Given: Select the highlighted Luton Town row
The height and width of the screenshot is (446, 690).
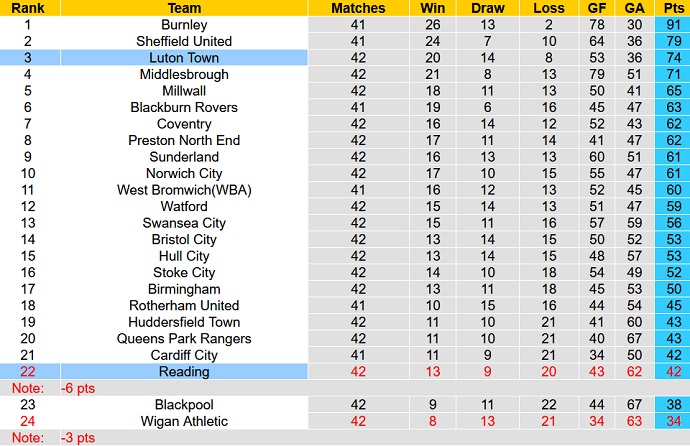Looking at the screenshot, I should [184, 58].
